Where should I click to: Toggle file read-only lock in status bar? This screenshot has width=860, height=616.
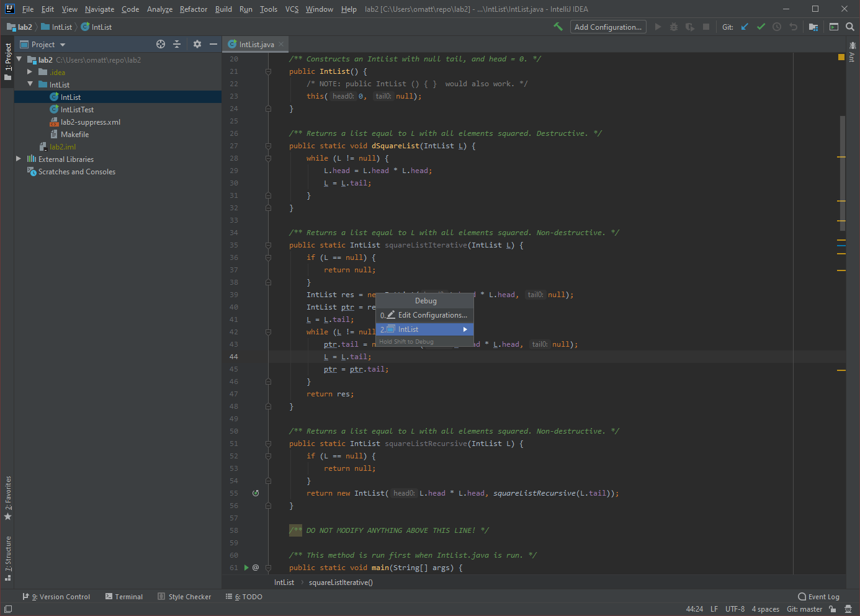click(x=832, y=609)
